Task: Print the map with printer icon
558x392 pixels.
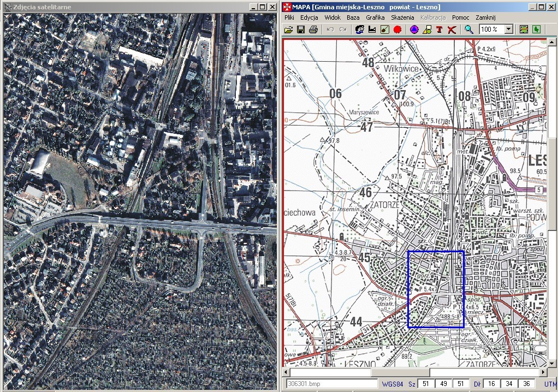Action: (x=313, y=29)
